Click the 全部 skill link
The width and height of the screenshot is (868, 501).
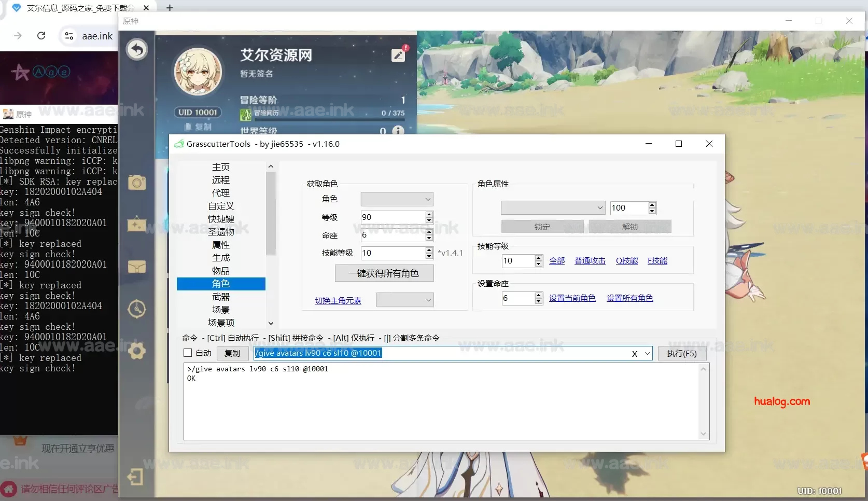coord(557,261)
